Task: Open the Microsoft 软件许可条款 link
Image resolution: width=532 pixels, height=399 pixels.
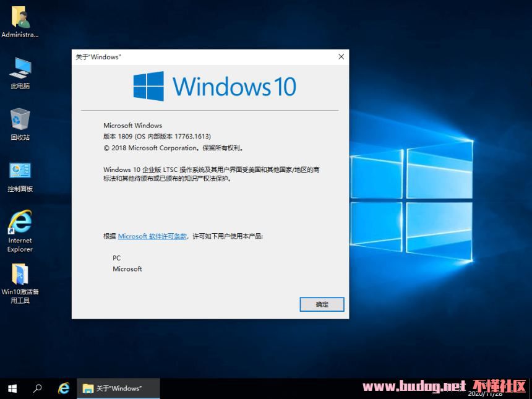Action: pyautogui.click(x=152, y=236)
